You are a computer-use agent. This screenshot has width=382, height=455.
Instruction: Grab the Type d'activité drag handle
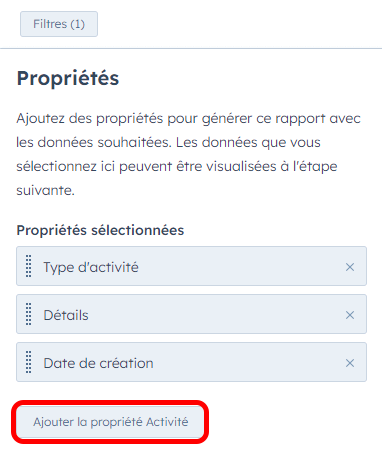point(29,266)
